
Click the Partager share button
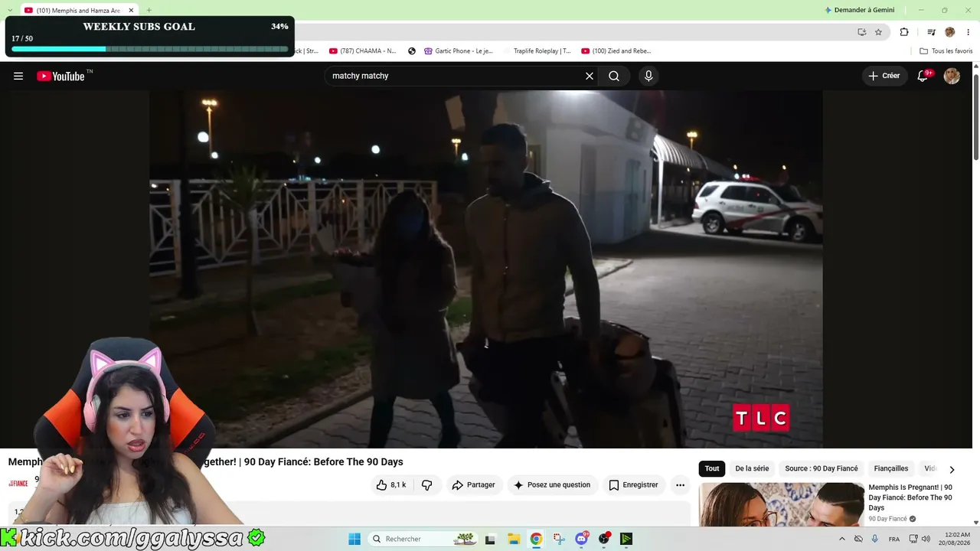click(x=474, y=484)
